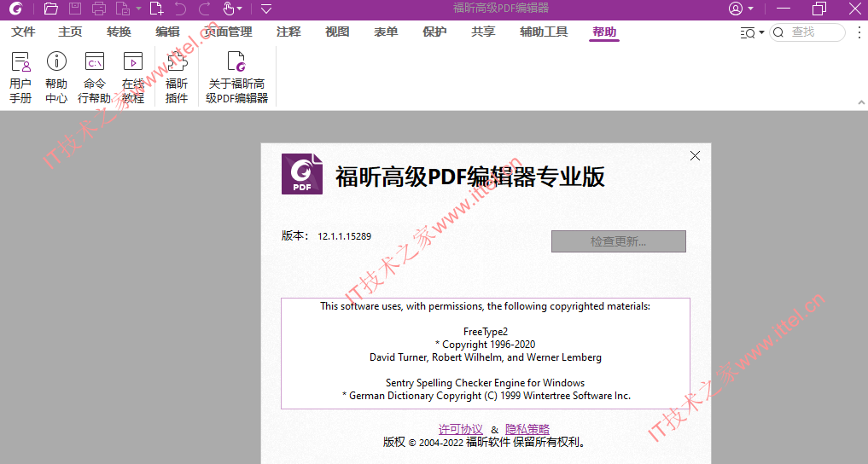Open 在线教程 online tutorials
This screenshot has width=868, height=464.
pyautogui.click(x=133, y=78)
